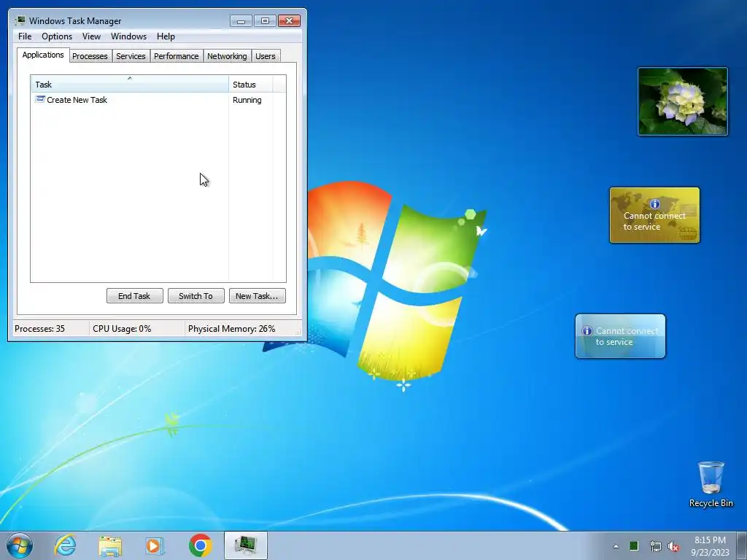
Task: Click the flower slideshow gadget thumbnail
Action: click(x=683, y=101)
